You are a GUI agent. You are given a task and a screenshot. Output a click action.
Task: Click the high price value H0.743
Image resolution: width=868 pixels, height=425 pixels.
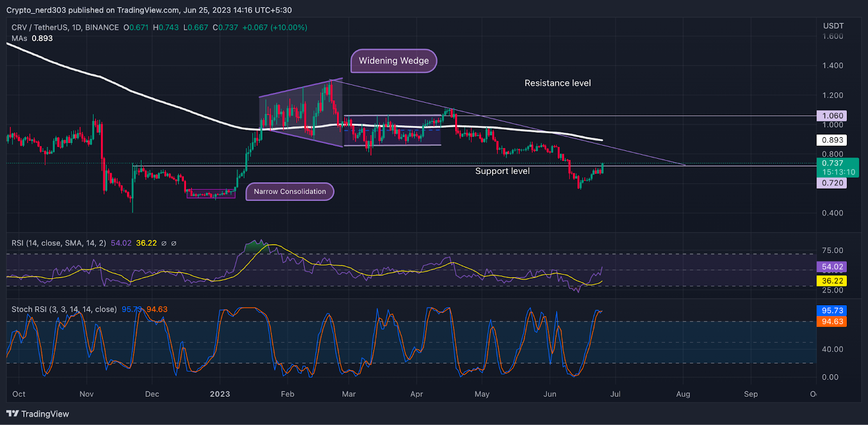pos(166,27)
